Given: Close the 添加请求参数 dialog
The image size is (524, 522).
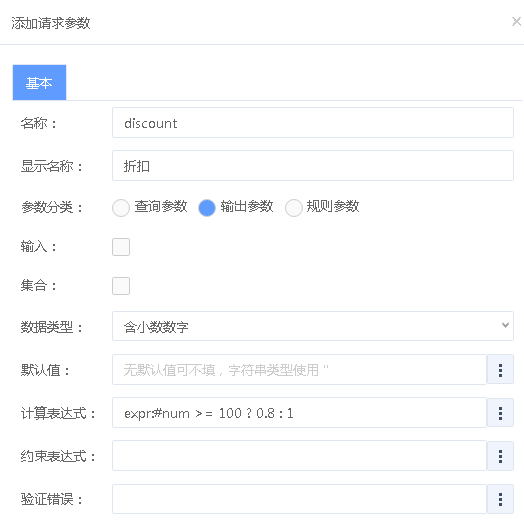Looking at the screenshot, I should tap(516, 22).
